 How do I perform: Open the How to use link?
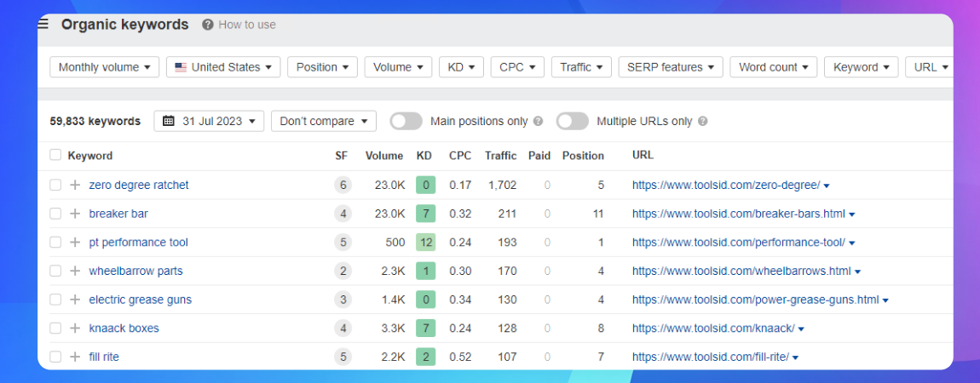point(247,25)
